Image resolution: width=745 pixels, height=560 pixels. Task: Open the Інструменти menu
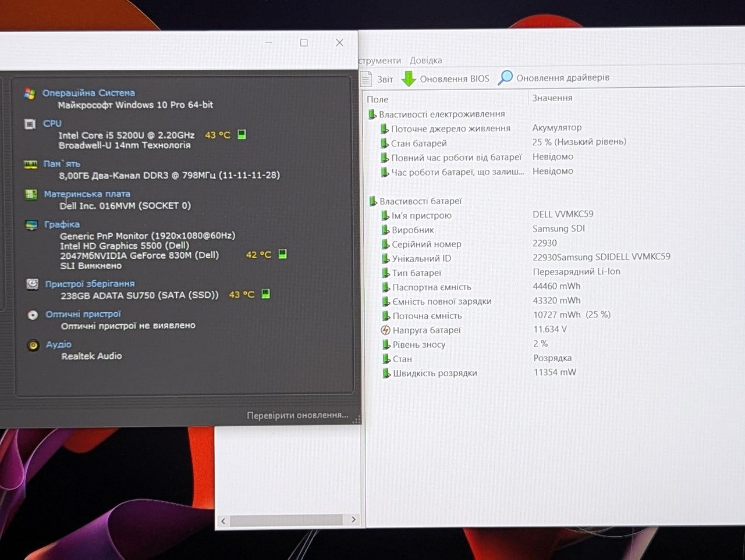(379, 60)
